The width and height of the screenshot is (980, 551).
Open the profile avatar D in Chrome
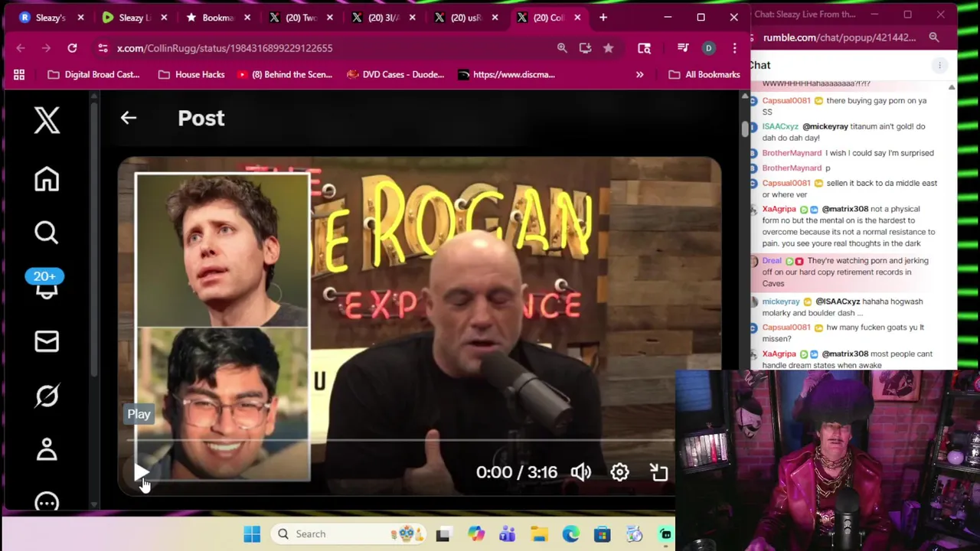coord(708,48)
